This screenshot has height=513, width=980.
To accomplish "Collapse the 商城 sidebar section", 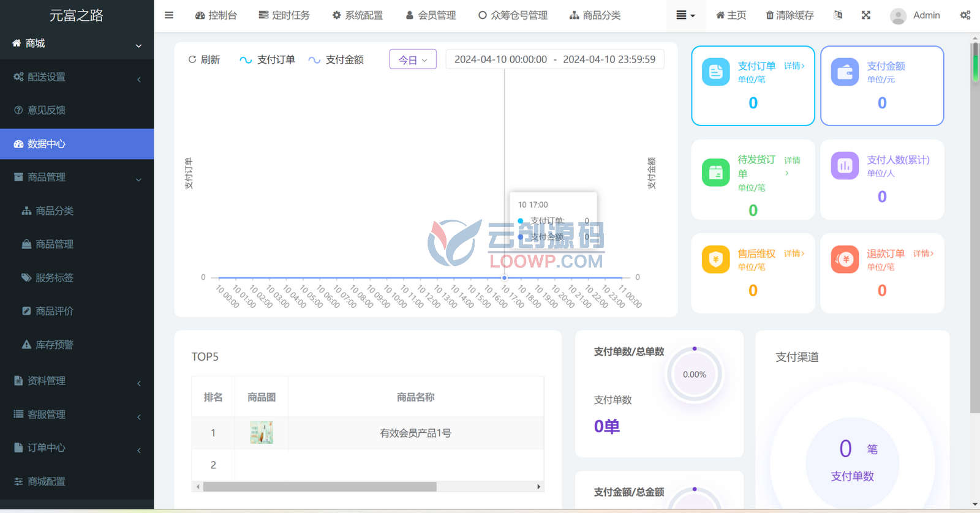I will [x=77, y=43].
